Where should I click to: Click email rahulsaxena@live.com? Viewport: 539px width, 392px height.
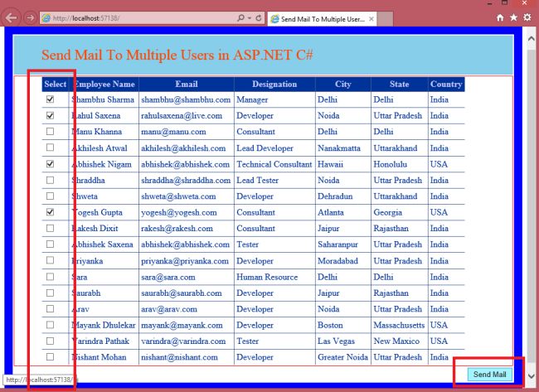[x=182, y=116]
